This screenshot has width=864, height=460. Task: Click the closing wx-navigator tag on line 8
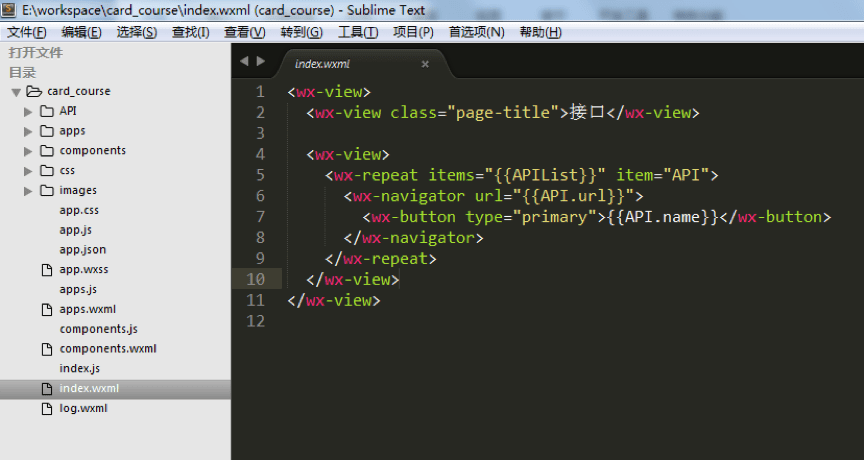click(414, 238)
